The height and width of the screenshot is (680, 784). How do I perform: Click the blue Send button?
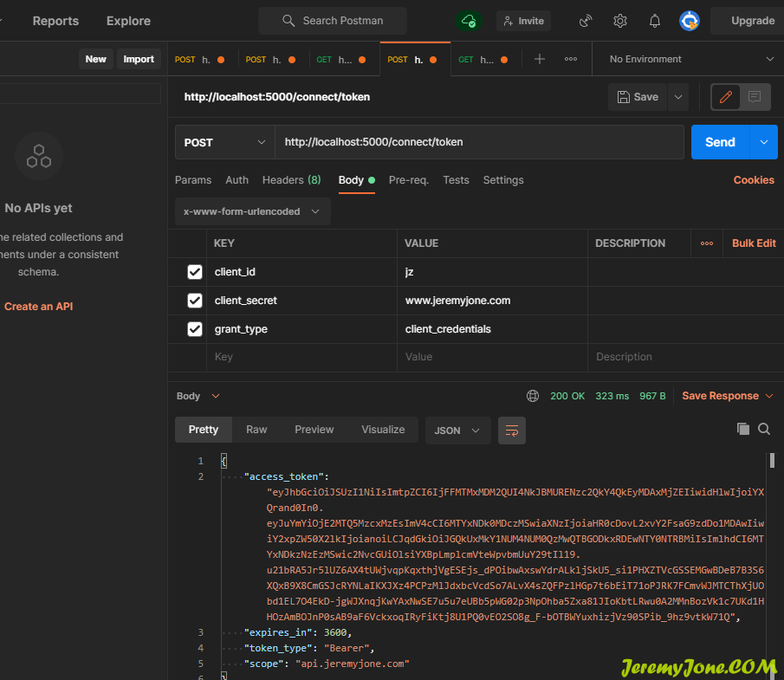point(720,142)
